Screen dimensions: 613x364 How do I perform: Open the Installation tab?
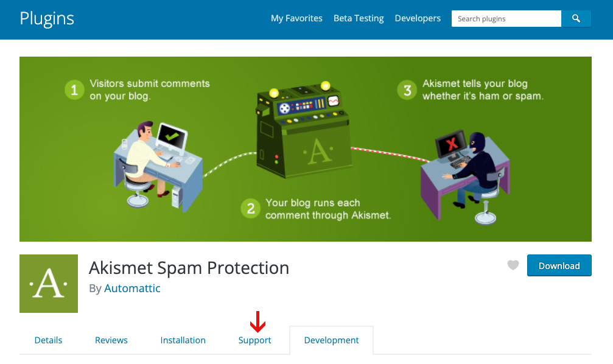tap(183, 340)
